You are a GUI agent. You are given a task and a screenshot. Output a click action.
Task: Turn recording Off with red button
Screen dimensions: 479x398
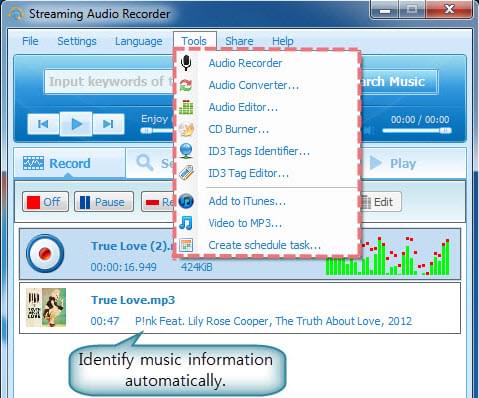45,202
